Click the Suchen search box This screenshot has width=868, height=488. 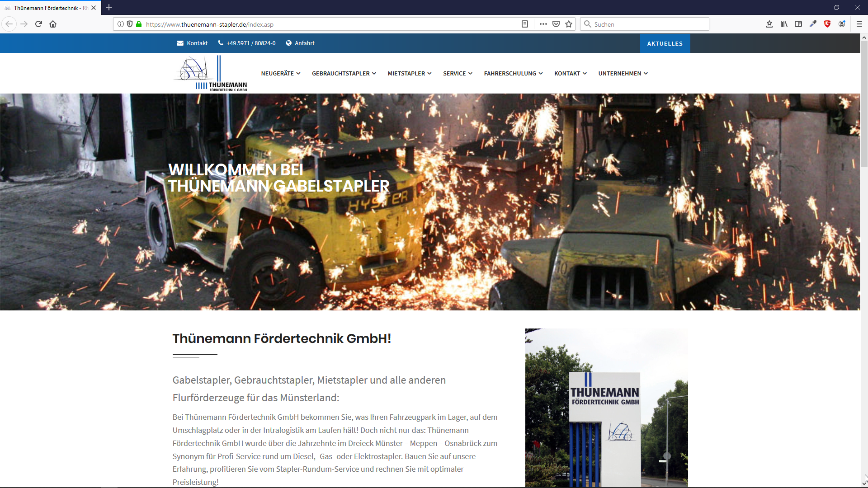[x=644, y=24]
